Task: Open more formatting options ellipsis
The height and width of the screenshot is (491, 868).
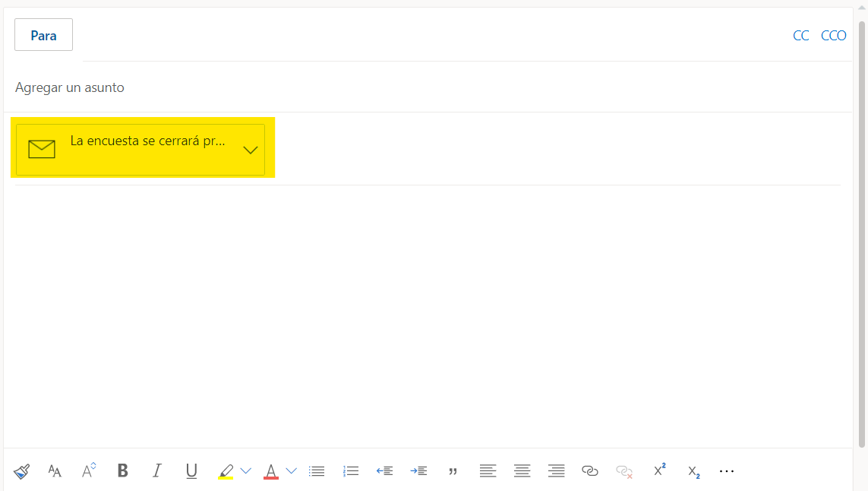Action: [x=727, y=471]
